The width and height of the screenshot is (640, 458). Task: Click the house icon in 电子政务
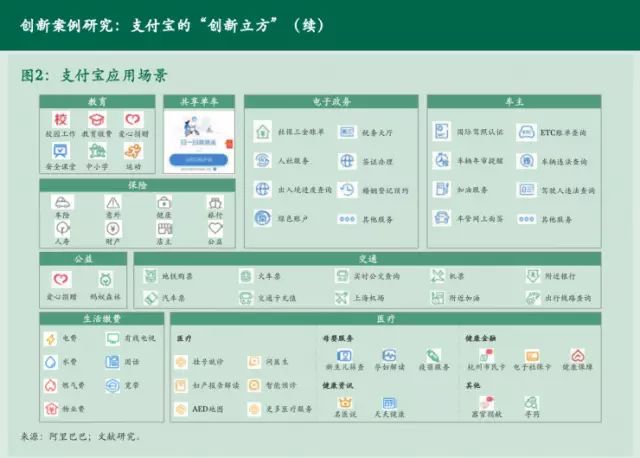pyautogui.click(x=262, y=131)
